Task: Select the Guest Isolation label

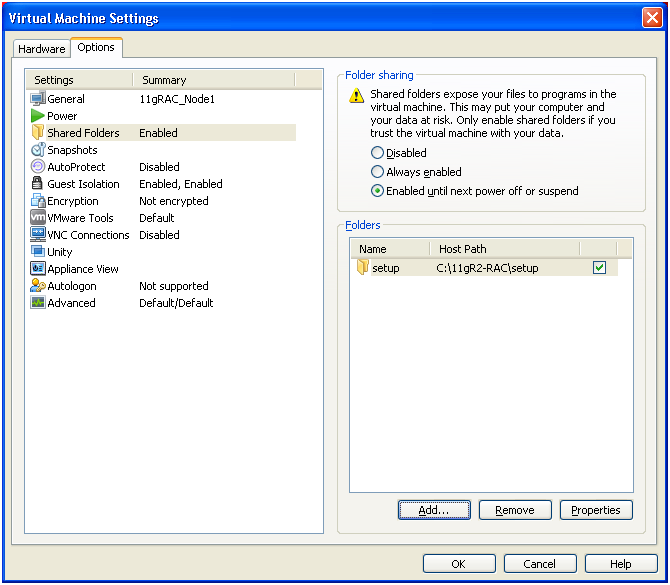Action: [83, 184]
